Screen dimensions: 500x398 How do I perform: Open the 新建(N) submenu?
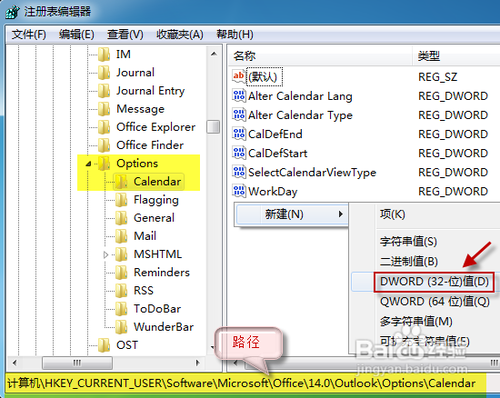pyautogui.click(x=291, y=214)
